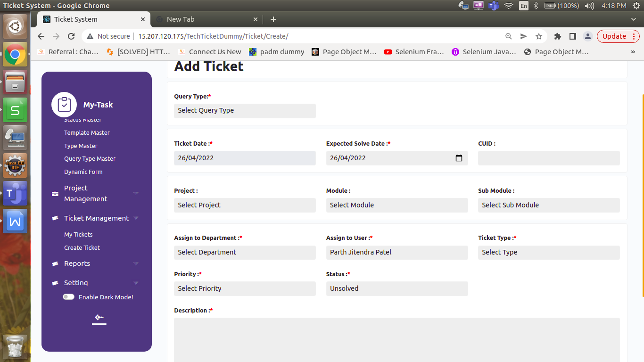
Task: Open the Referral : Cha... bookmark
Action: coord(68,52)
